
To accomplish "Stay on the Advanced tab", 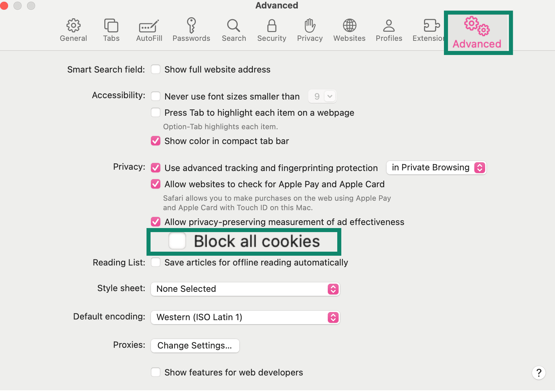I will coord(477,32).
